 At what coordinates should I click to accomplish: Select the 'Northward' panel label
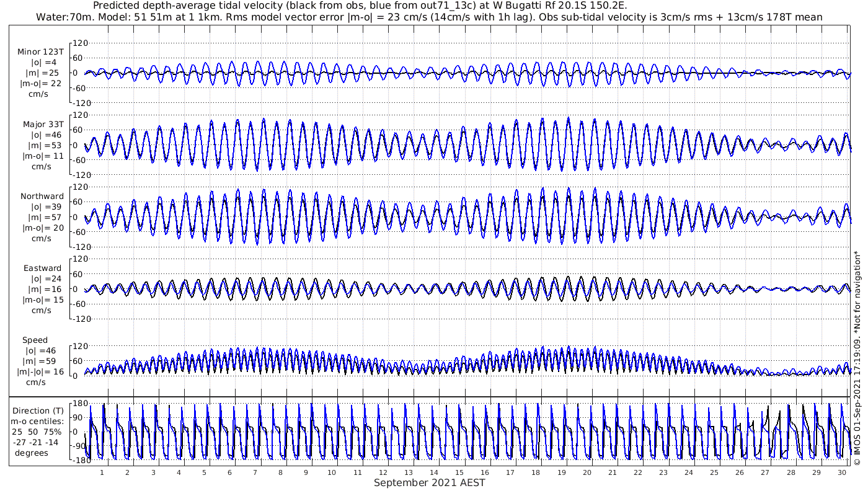(42, 197)
